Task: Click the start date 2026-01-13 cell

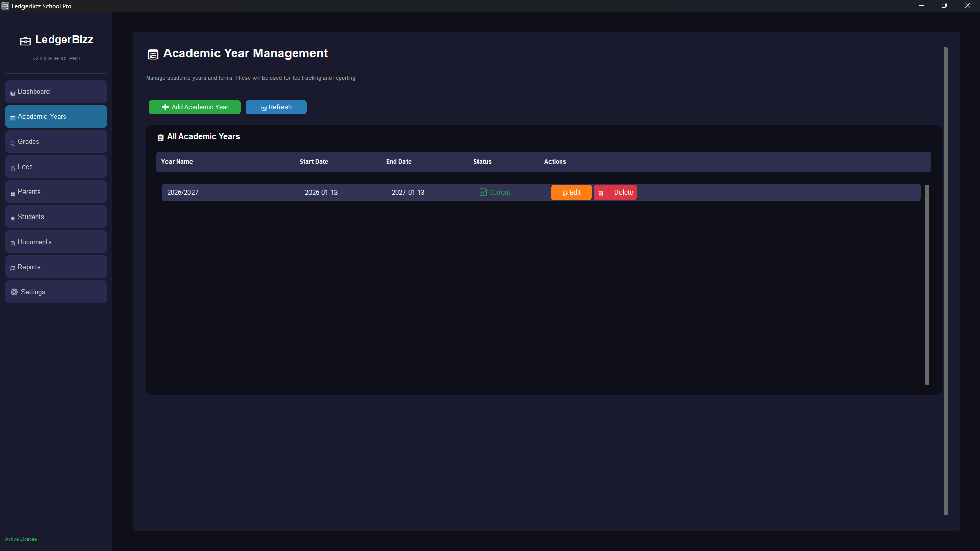Action: pyautogui.click(x=321, y=193)
